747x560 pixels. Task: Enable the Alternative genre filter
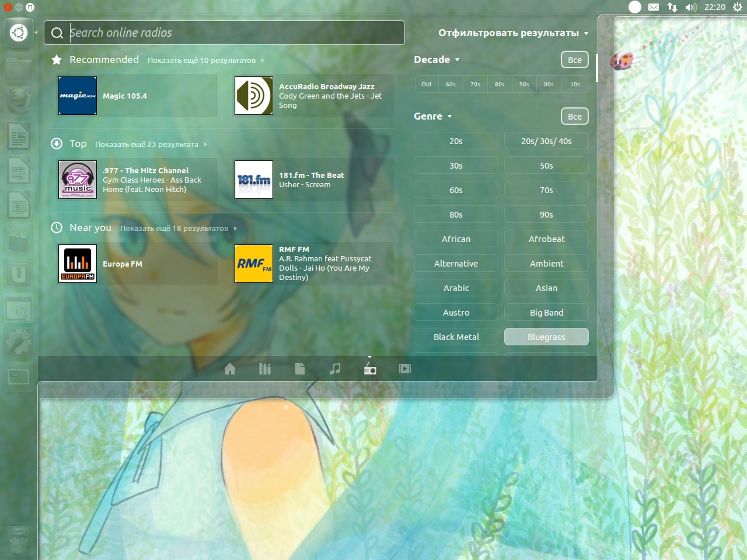tap(456, 263)
